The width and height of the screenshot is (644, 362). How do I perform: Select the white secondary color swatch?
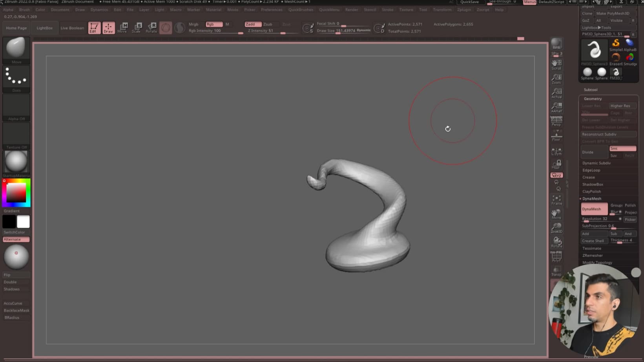[x=23, y=222]
